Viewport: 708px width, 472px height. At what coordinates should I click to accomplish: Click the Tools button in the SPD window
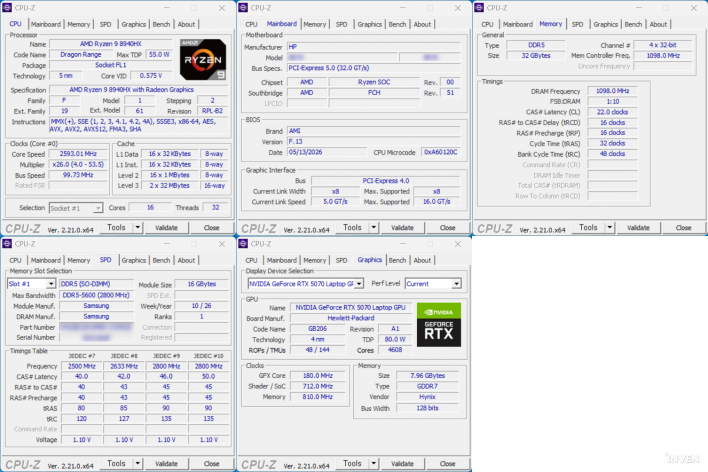coord(116,464)
